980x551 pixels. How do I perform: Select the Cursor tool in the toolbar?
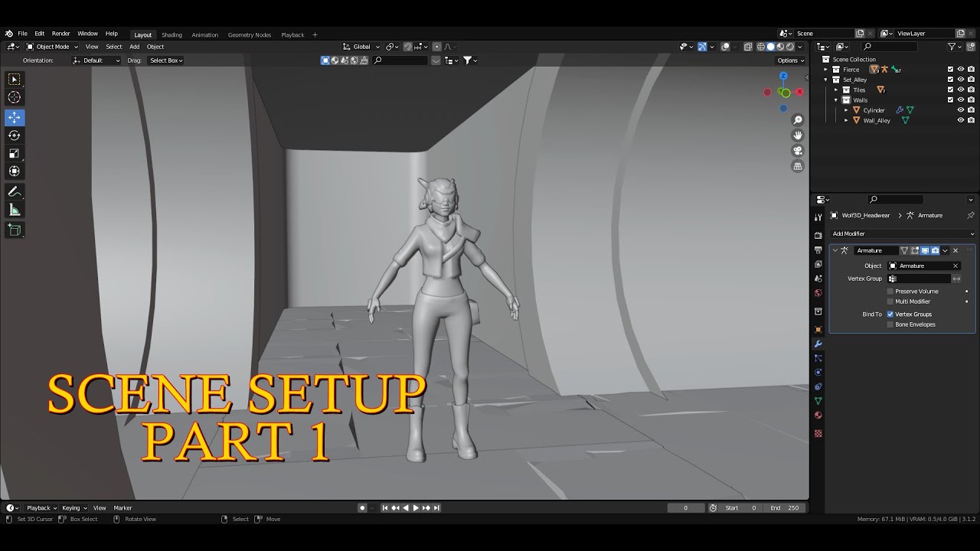click(15, 97)
